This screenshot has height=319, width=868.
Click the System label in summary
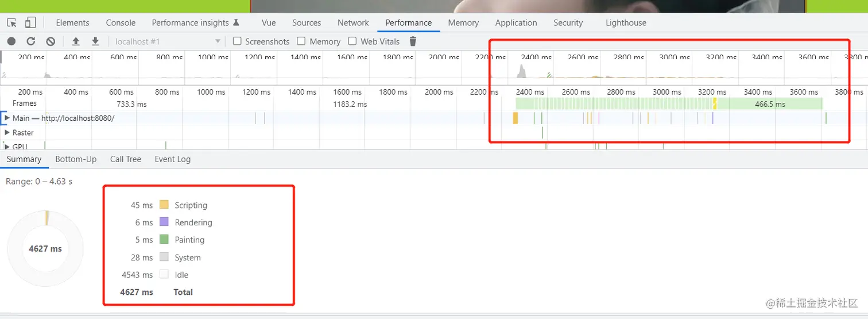coord(188,257)
